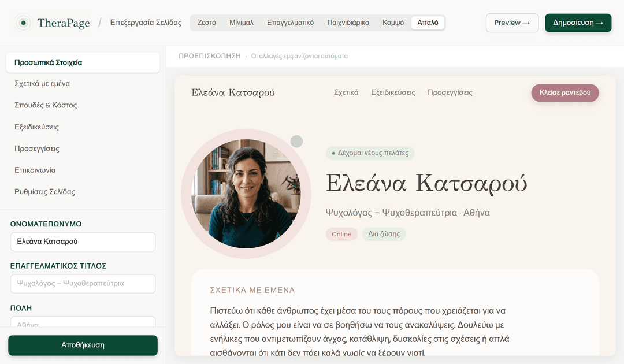Click the TheraPage logo icon

pyautogui.click(x=23, y=23)
